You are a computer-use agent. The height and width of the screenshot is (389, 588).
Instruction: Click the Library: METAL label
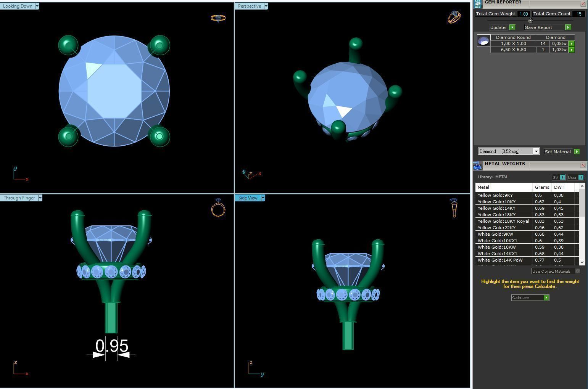click(493, 177)
